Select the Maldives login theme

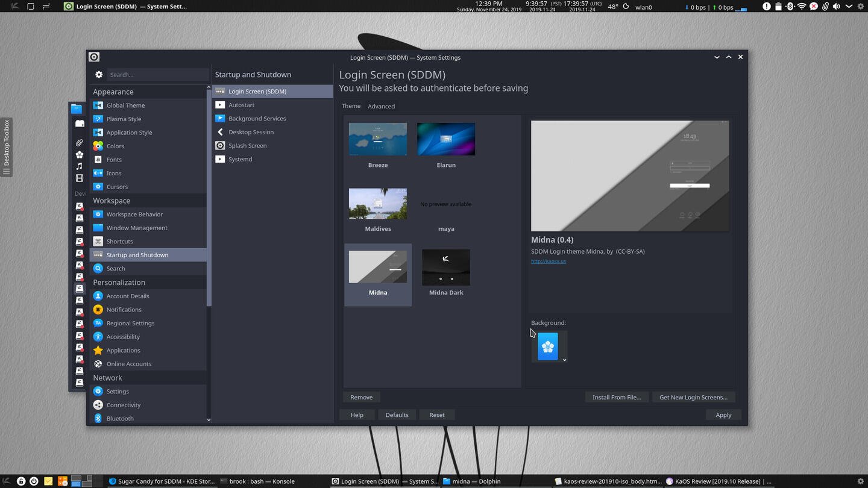(378, 210)
